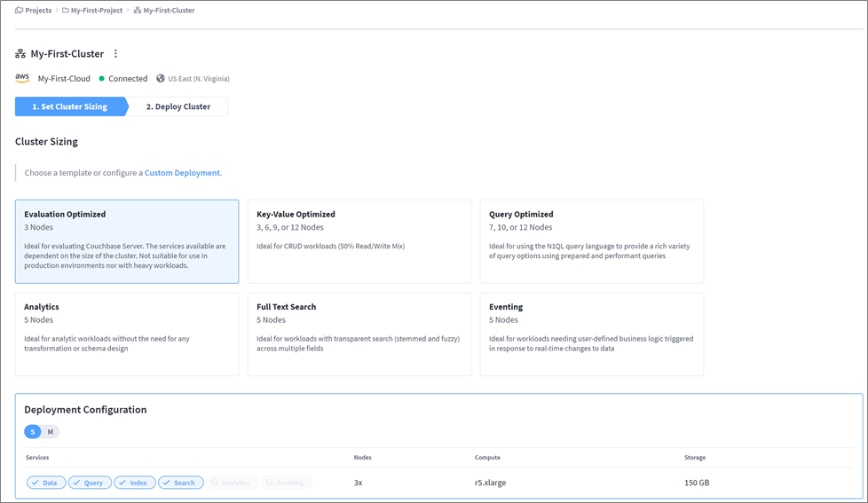This screenshot has height=503, width=868.
Task: Open the Custom Deployment link
Action: (183, 173)
